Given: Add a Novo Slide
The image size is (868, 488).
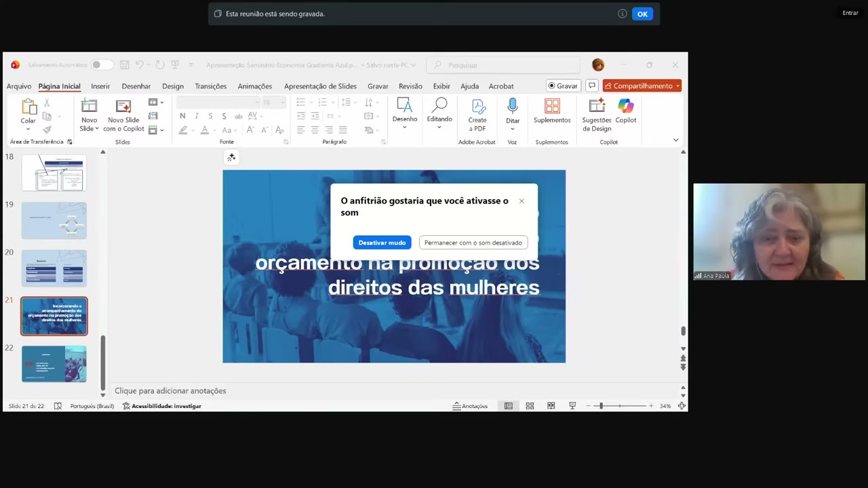Looking at the screenshot, I should [89, 106].
